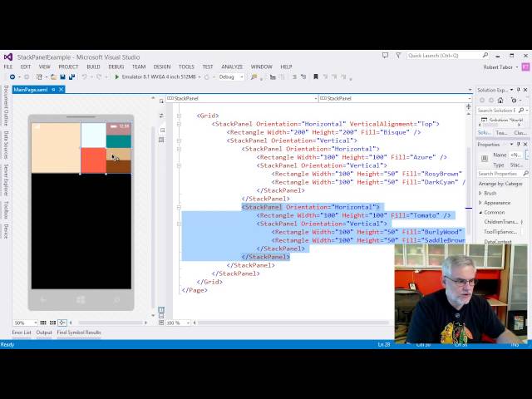Collapse the Common property category
Screen dimensions: 532x399
point(480,212)
